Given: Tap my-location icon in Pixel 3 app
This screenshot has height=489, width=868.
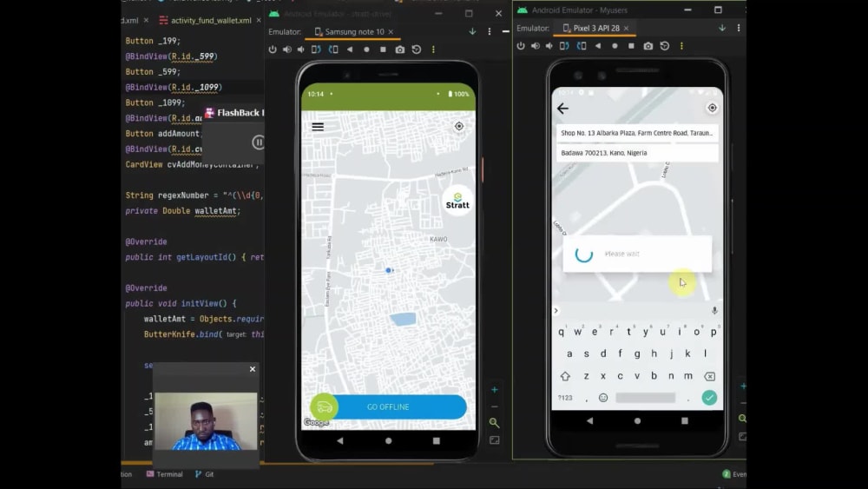Looking at the screenshot, I should tap(712, 108).
